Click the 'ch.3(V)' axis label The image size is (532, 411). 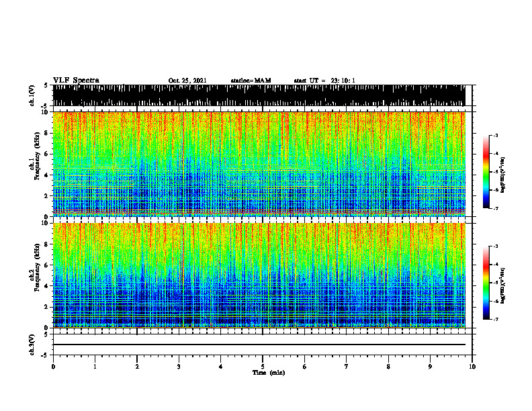click(x=32, y=345)
